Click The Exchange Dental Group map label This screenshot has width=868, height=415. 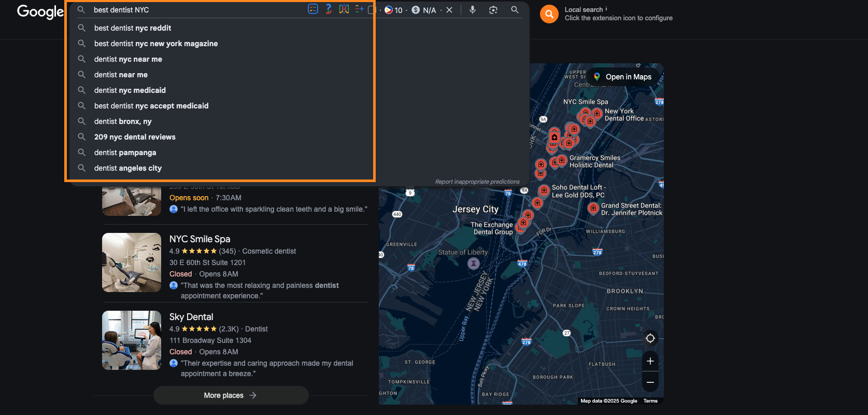point(492,228)
